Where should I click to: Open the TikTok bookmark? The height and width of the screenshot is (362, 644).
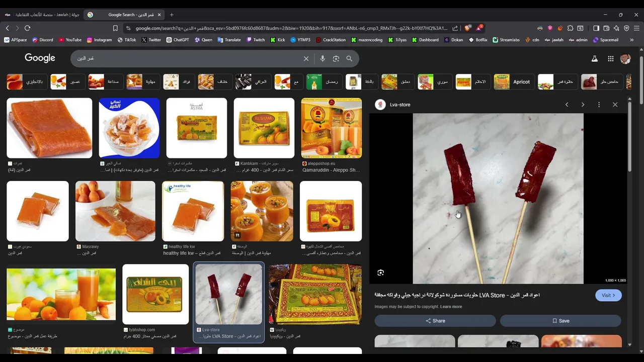click(x=127, y=40)
